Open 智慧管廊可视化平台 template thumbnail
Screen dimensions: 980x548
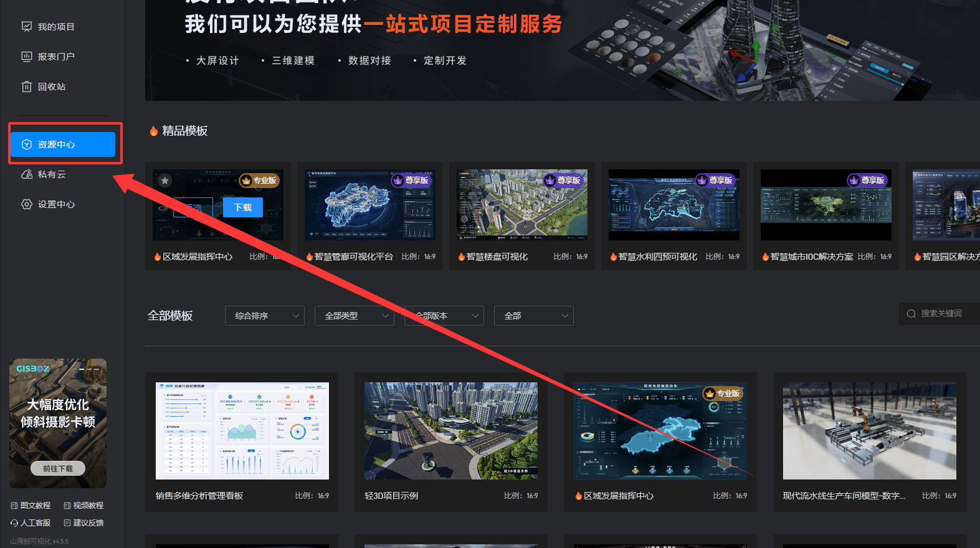370,205
